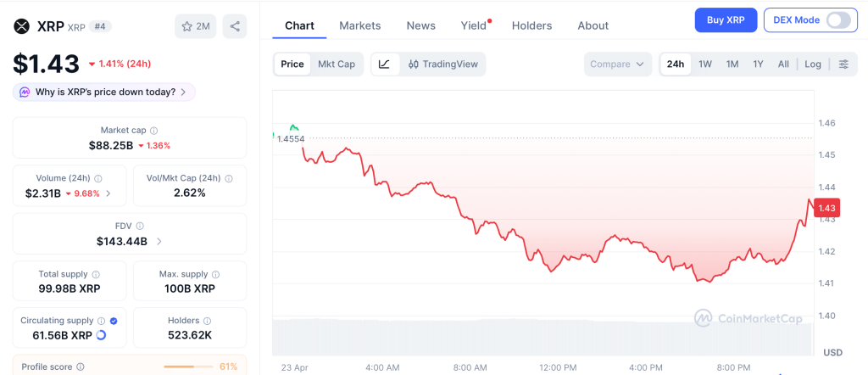Viewport: 868px width, 375px height.
Task: Click the star watchlist icon
Action: 187,26
